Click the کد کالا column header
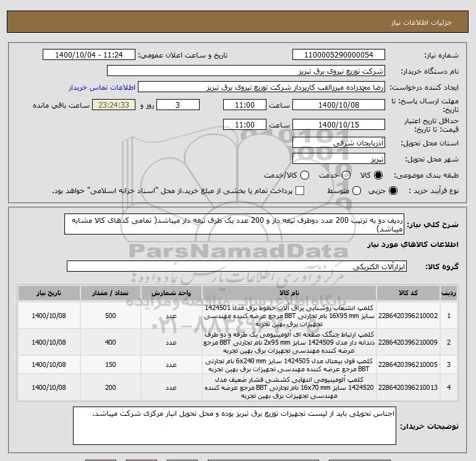This screenshot has height=461, width=476. click(408, 293)
